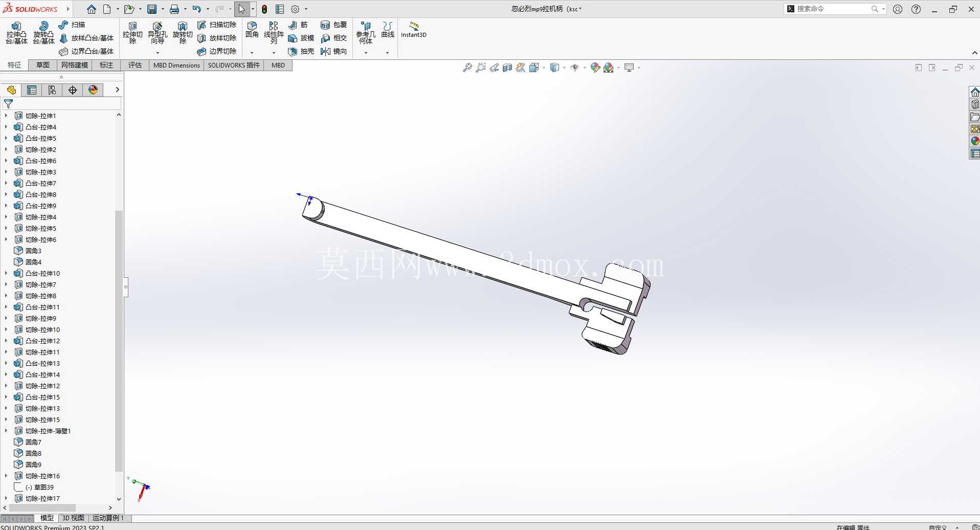980x530 pixels.
Task: Open the Save dropdown arrow
Action: click(x=163, y=9)
